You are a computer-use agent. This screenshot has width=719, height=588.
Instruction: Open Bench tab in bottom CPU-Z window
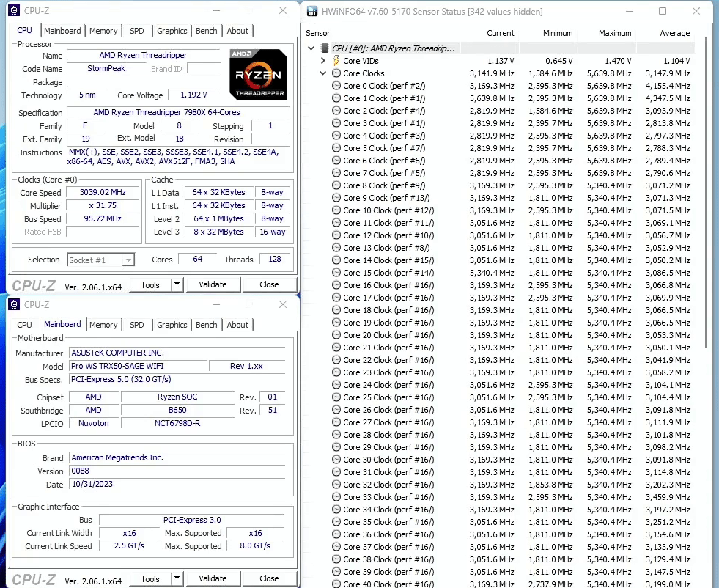207,325
